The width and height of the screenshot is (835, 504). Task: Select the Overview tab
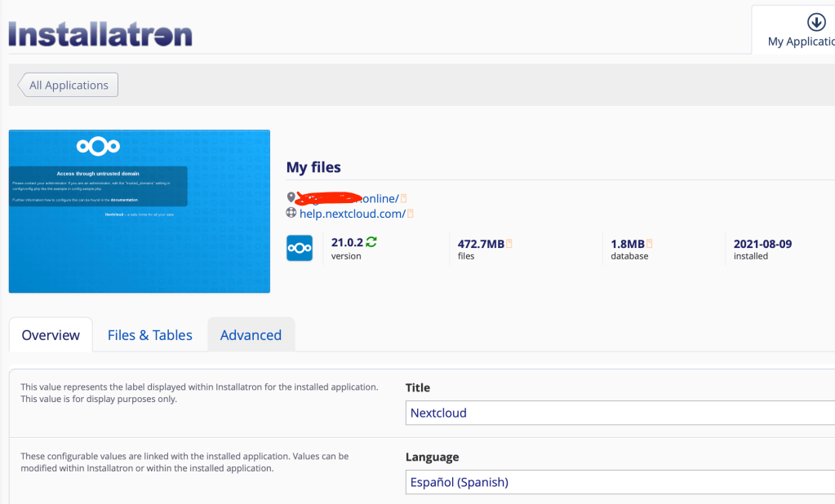51,335
